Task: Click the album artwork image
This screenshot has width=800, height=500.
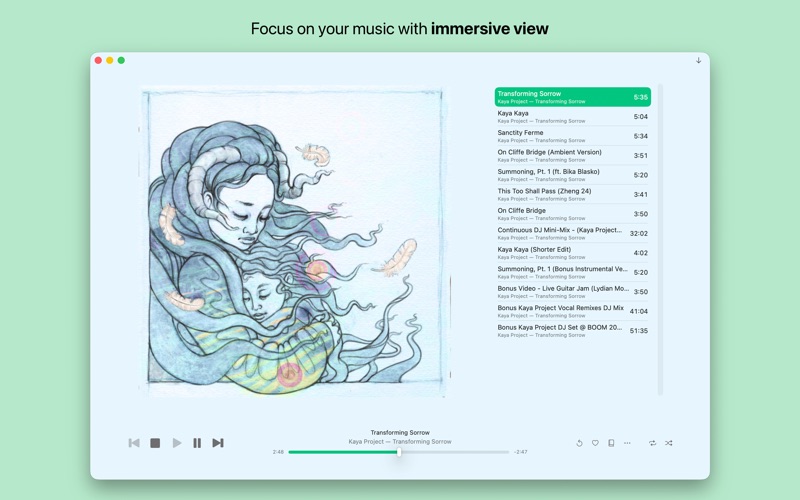Action: (294, 241)
